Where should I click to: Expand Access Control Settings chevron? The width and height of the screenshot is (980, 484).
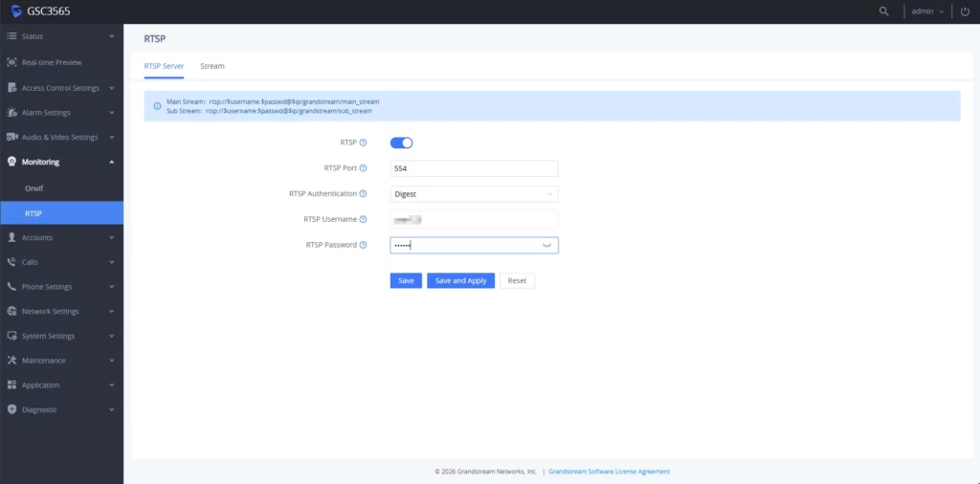(112, 88)
